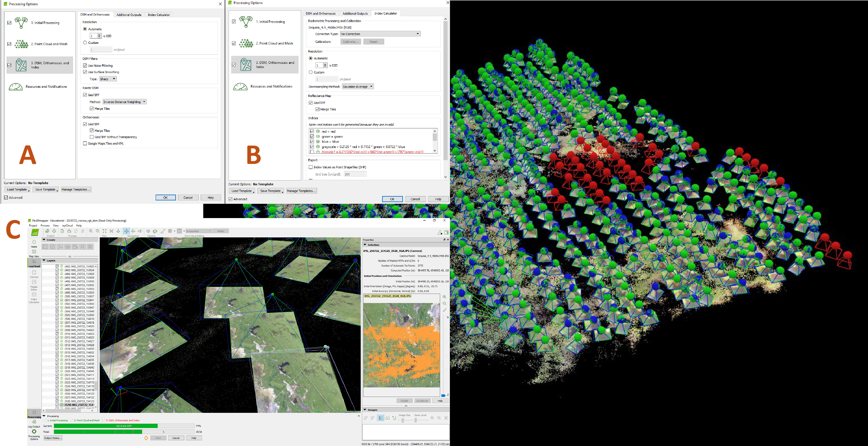Open the Project menu in Pix4Dmapper
The image size is (868, 446).
(x=33, y=226)
